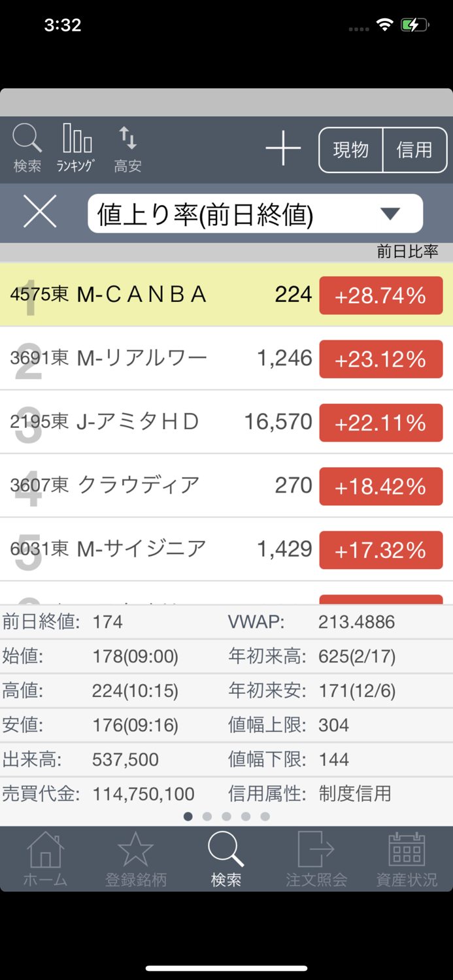The image size is (453, 980).
Task: Switch to 現物 cash trading mode
Action: (351, 149)
